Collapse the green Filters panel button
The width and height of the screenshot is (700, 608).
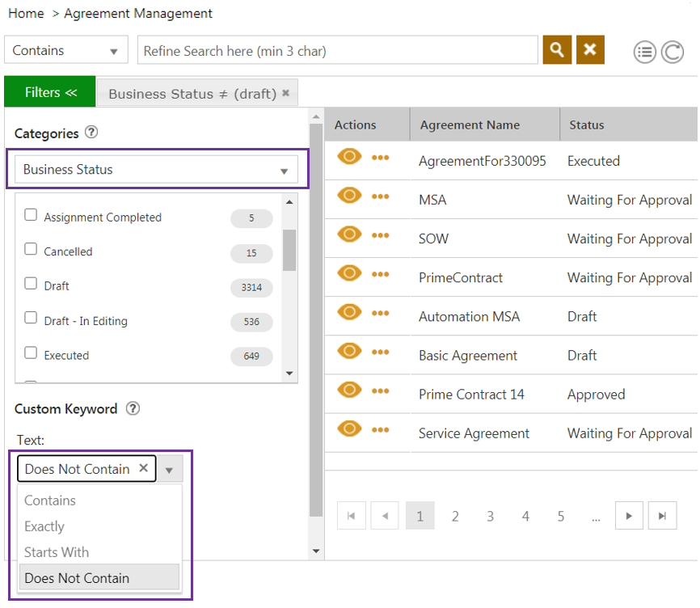pyautogui.click(x=50, y=92)
